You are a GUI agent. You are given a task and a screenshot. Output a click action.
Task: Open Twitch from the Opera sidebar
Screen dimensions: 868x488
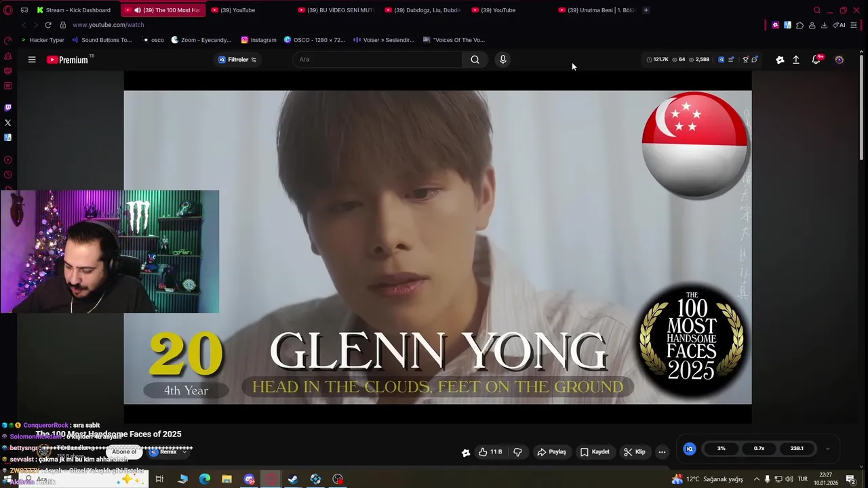8,107
